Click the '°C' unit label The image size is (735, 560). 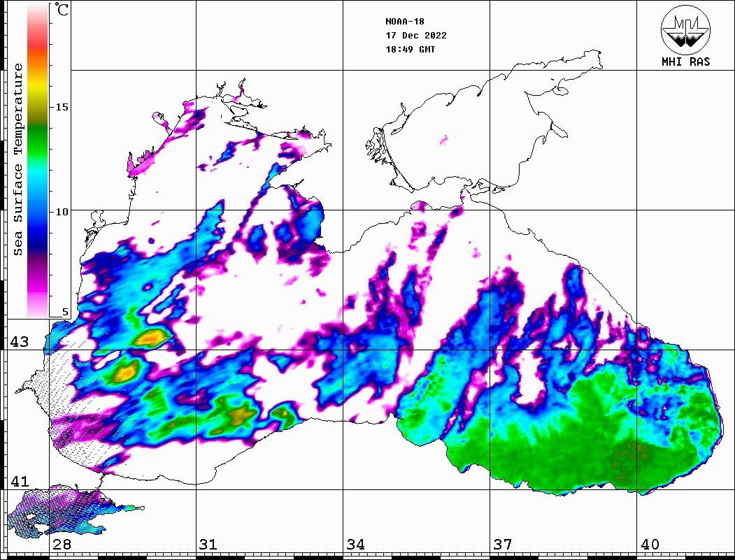click(x=62, y=9)
